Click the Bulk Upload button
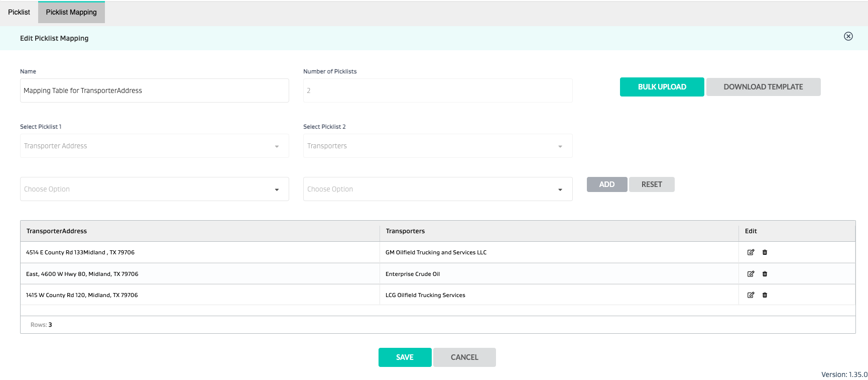Viewport: 868px width, 380px height. tap(662, 87)
